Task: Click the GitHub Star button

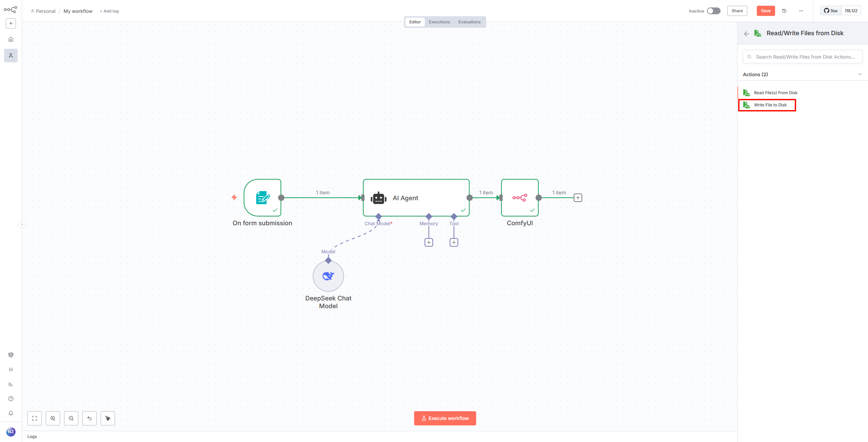Action: pos(831,11)
